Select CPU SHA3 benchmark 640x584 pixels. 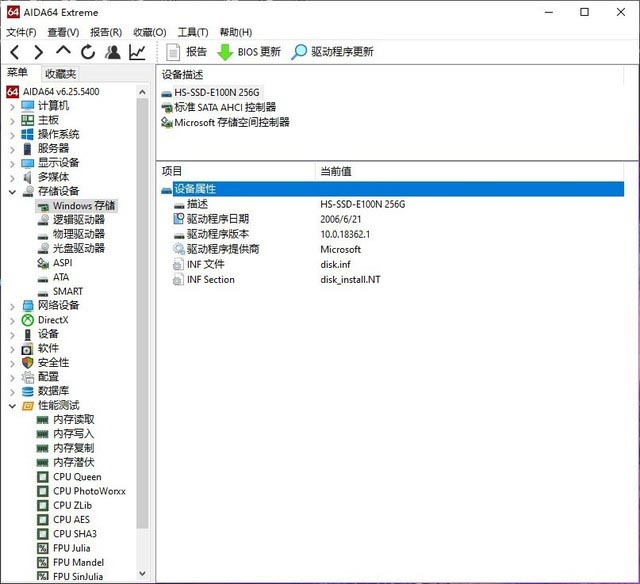pyautogui.click(x=67, y=534)
